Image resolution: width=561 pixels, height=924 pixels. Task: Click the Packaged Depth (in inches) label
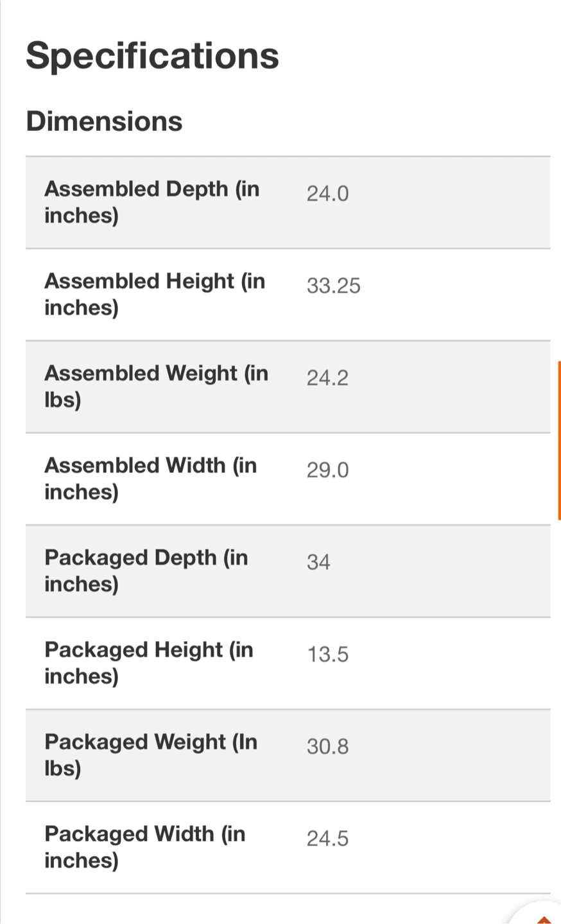[146, 570]
